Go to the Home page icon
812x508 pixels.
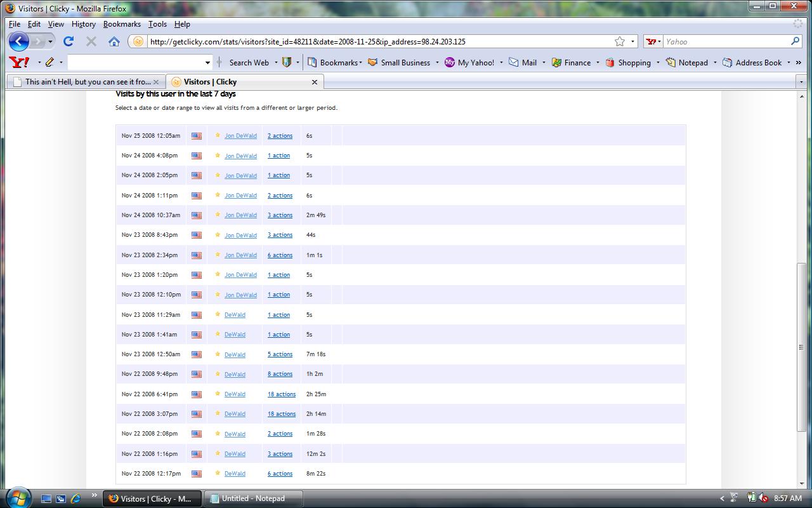point(114,42)
